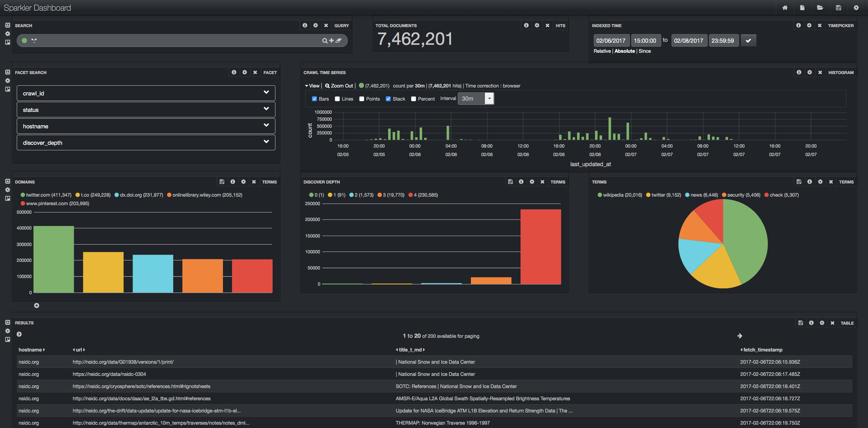The height and width of the screenshot is (428, 868).
Task: Go to next results page arrow
Action: tap(740, 336)
